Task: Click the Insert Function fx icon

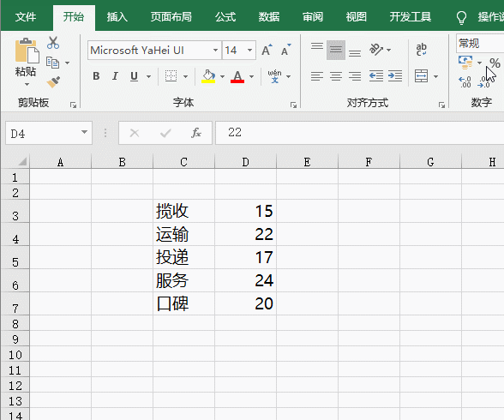Action: (195, 133)
